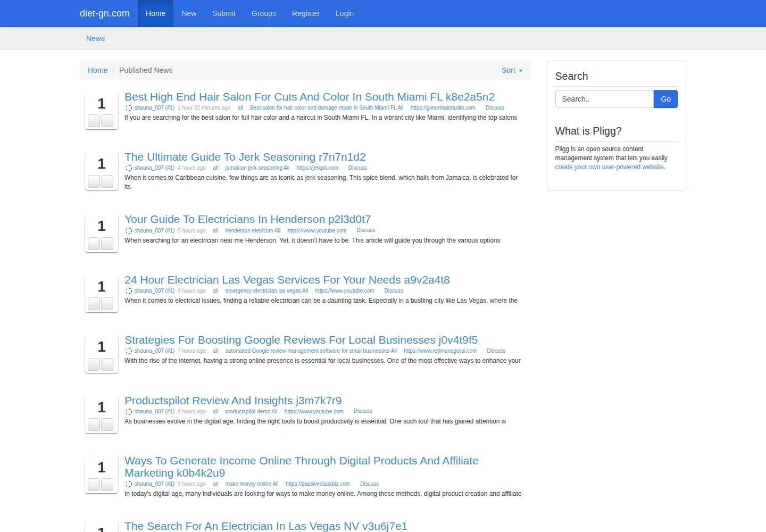
Task: Upvote the Productspilot Review story
Action: (94, 425)
